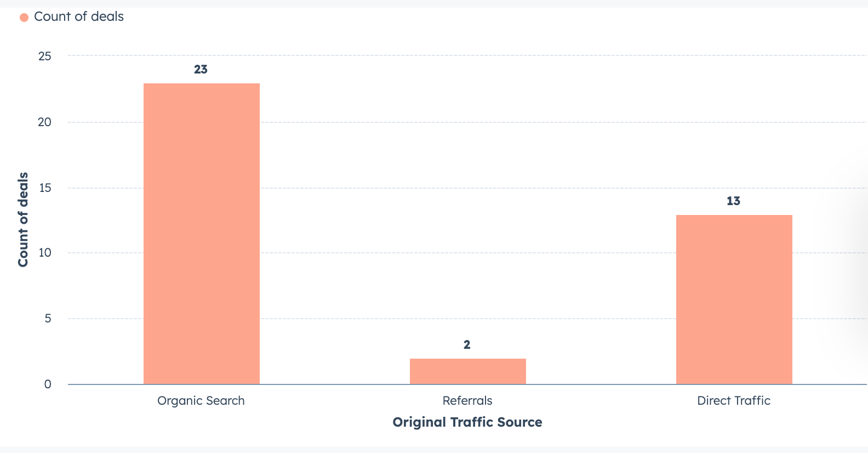868x453 pixels.
Task: Click the 15 tick on the y-axis
Action: (45, 188)
